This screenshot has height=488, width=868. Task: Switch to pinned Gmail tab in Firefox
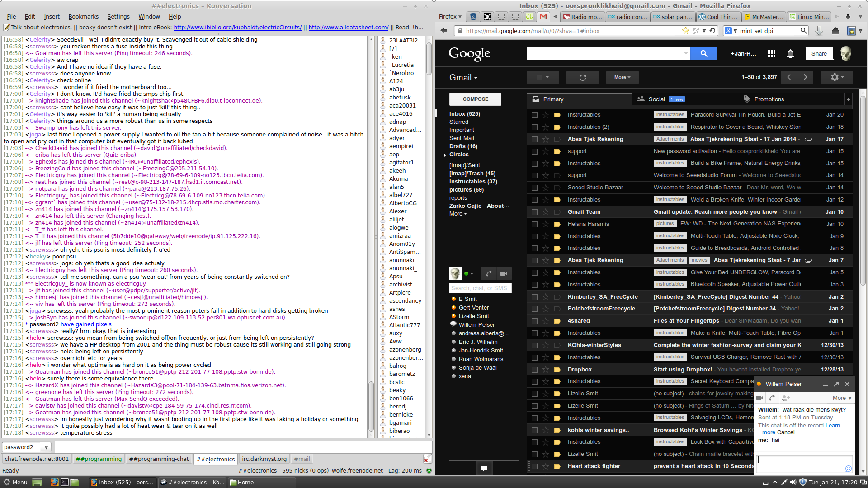coord(543,17)
